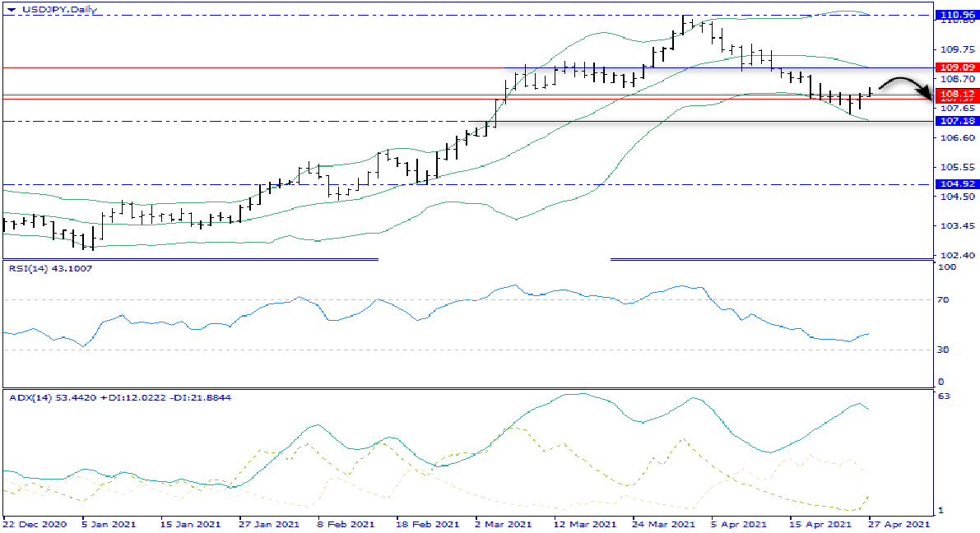This screenshot has height=533, width=980.
Task: Select the 109.09 red price label
Action: pyautogui.click(x=955, y=67)
